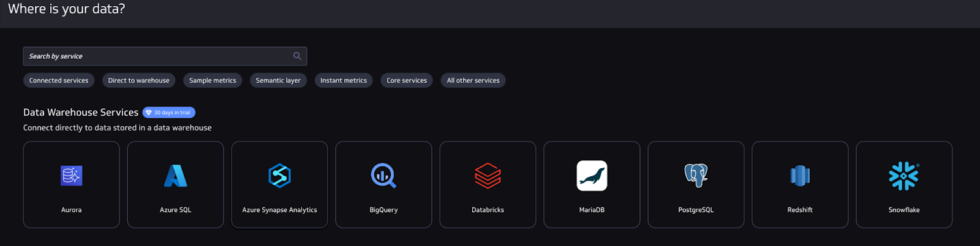This screenshot has width=980, height=246.
Task: Focus the Search by service field
Action: pos(165,56)
